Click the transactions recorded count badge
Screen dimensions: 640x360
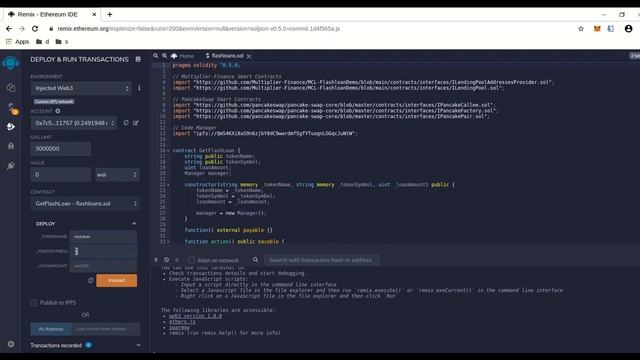(x=88, y=345)
